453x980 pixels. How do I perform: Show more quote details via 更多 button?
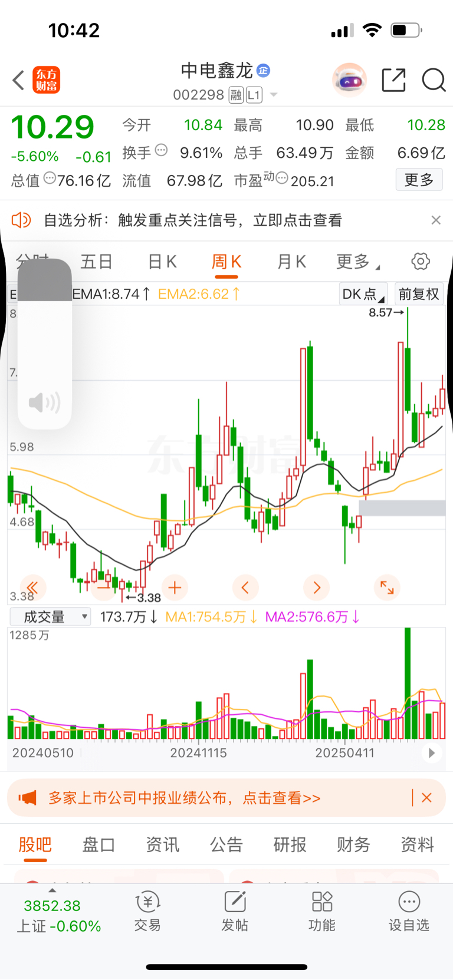[419, 180]
